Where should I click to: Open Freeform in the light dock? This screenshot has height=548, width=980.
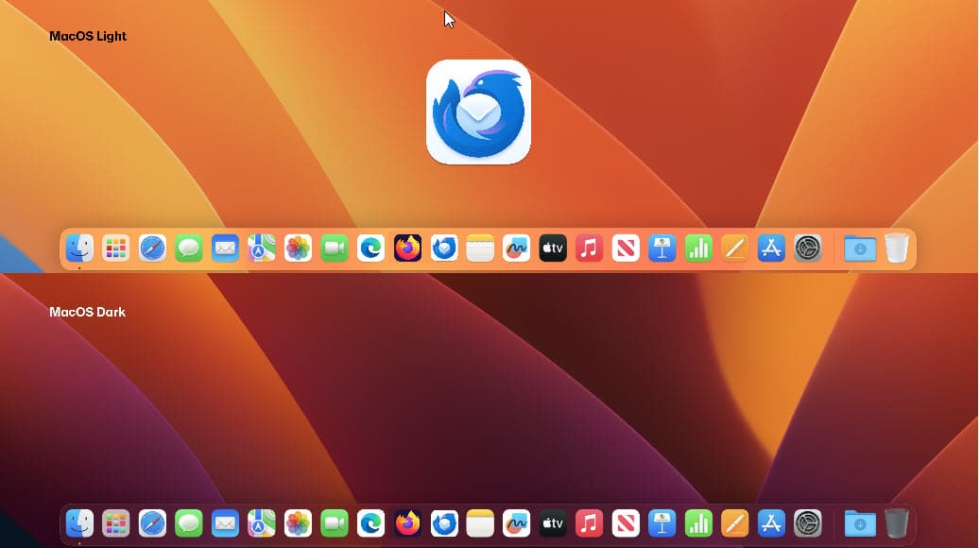coord(516,248)
